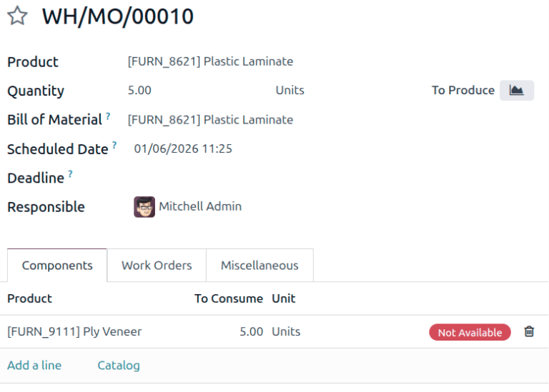The width and height of the screenshot is (549, 392).
Task: Open the Bill of Material selection field
Action: [210, 120]
